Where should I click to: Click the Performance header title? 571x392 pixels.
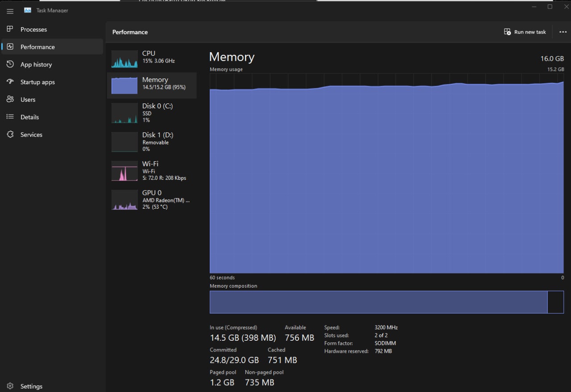(x=130, y=32)
